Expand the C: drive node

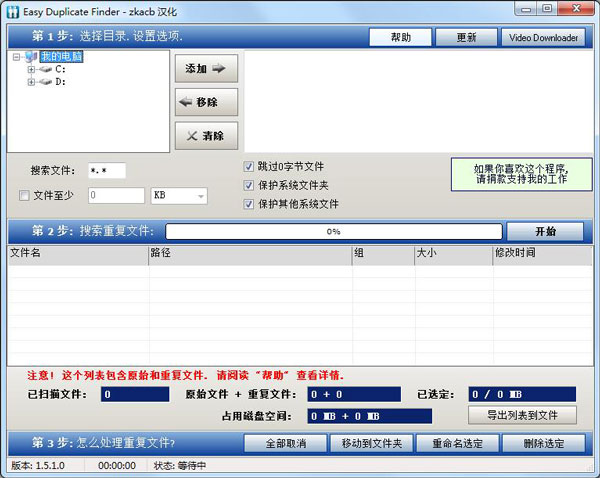(31, 69)
